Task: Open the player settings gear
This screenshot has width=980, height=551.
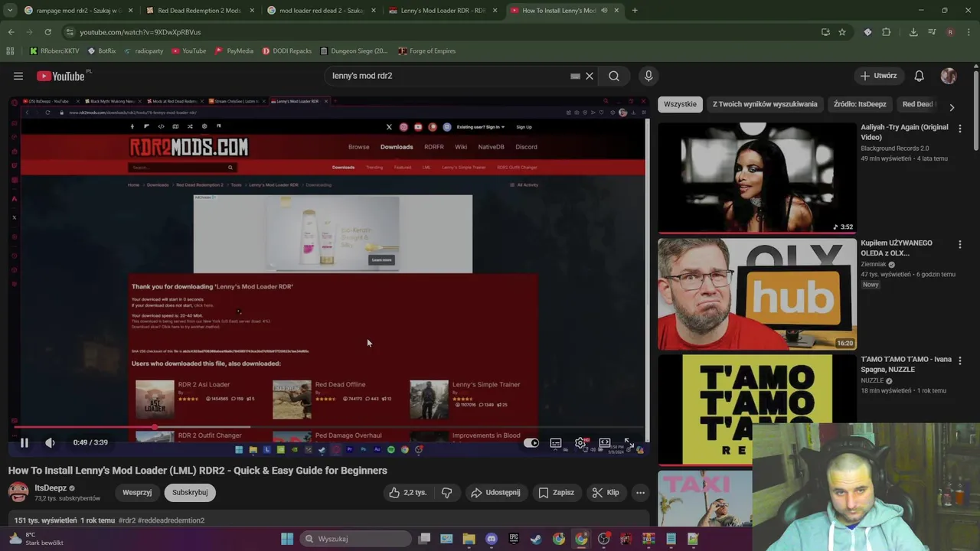Action: [x=581, y=442]
